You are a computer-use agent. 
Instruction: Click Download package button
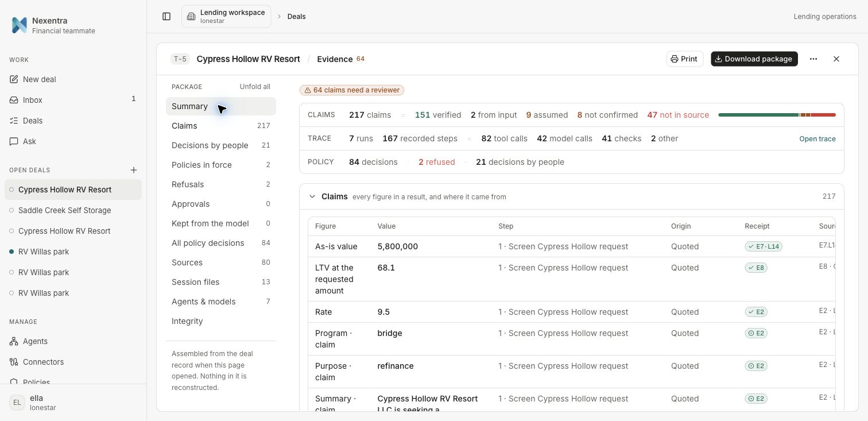tap(754, 59)
